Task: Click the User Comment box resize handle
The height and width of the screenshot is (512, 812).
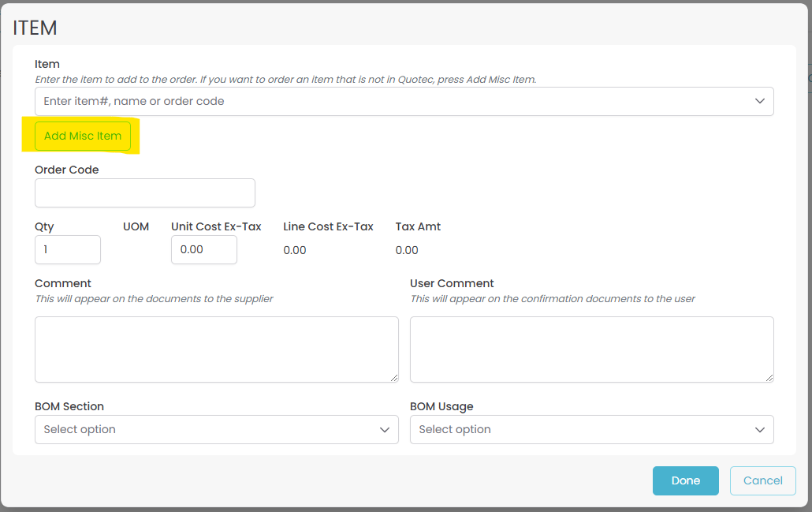Action: [x=769, y=378]
